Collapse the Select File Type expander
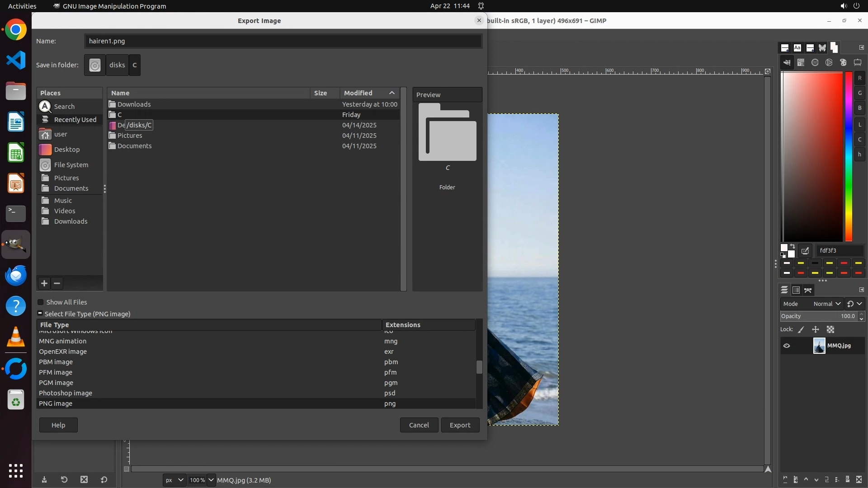This screenshot has width=868, height=488. [x=40, y=314]
